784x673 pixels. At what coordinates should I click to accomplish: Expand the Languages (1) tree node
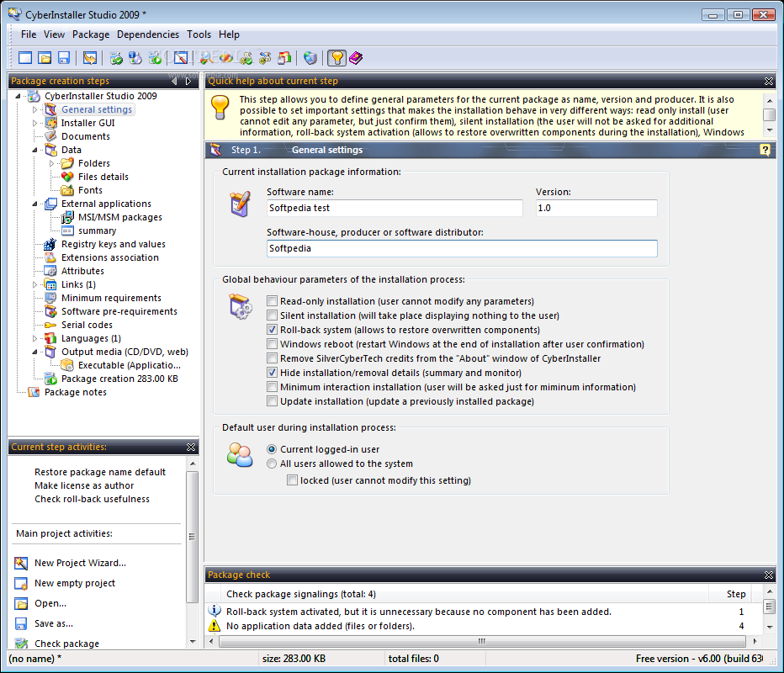tap(35, 338)
